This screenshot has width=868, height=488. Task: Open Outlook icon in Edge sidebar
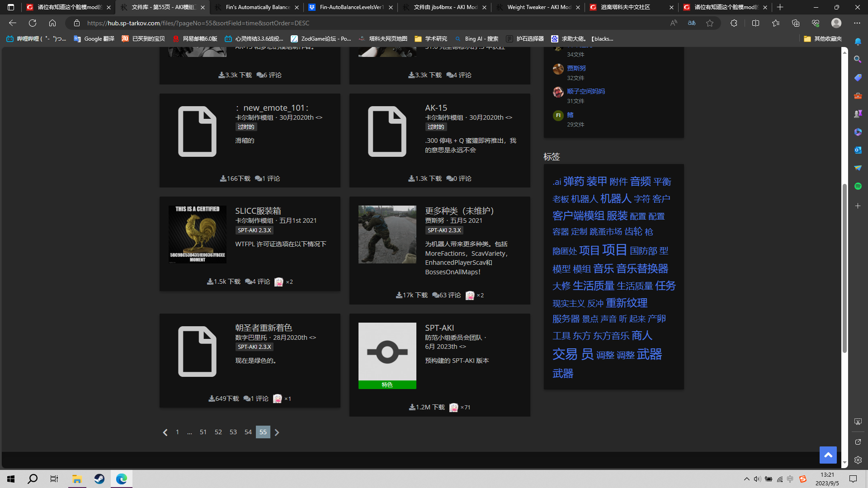[x=858, y=150]
